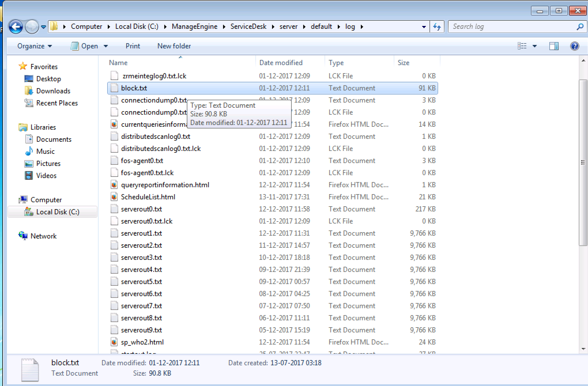Open the address bar history dropdown
This screenshot has width=588, height=386.
[x=424, y=27]
